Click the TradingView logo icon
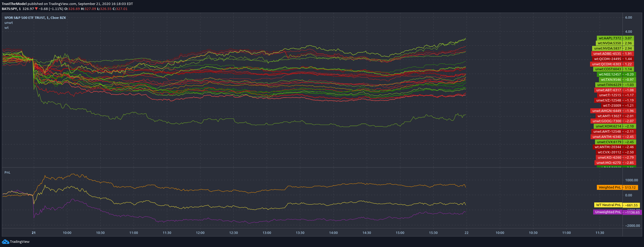 (x=5, y=241)
